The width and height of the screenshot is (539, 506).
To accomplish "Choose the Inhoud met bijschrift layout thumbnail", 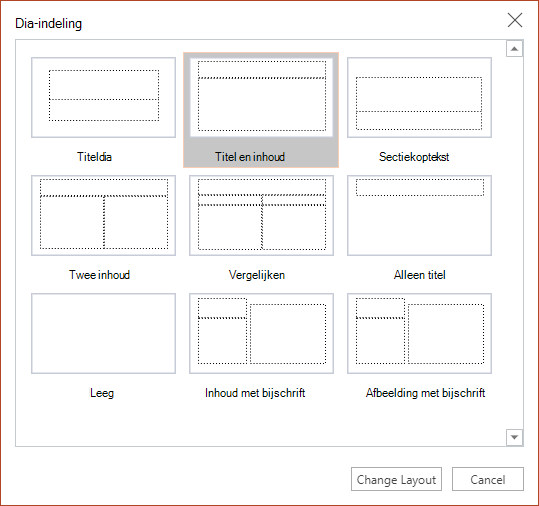I will pyautogui.click(x=261, y=333).
